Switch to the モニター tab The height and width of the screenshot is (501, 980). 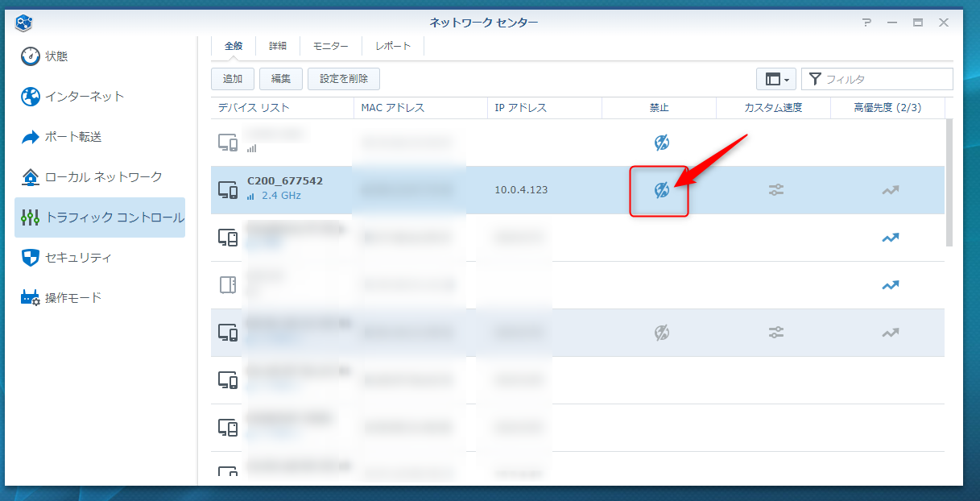coord(331,46)
